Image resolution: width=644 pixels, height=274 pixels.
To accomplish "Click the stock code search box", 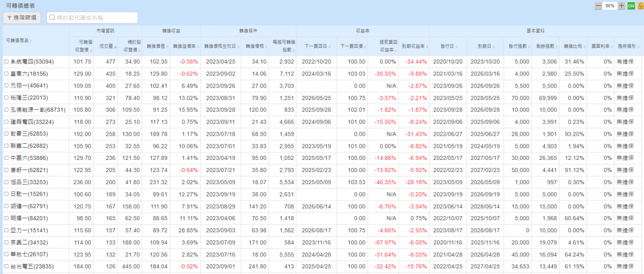I will (x=92, y=18).
